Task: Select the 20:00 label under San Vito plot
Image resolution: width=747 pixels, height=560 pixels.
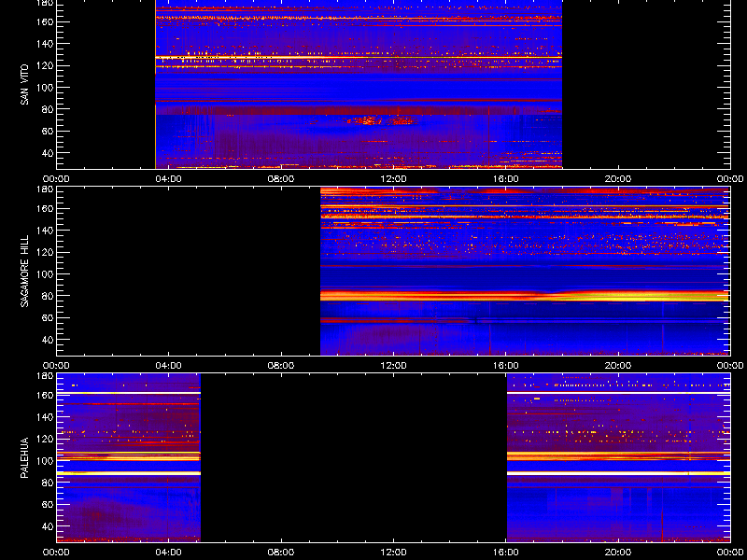Action: pyautogui.click(x=618, y=179)
